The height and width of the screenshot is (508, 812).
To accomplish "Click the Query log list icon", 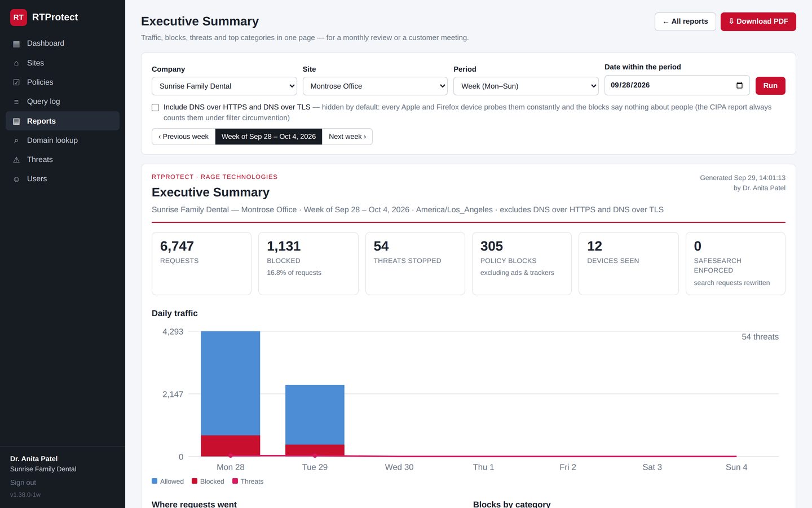I will [16, 102].
